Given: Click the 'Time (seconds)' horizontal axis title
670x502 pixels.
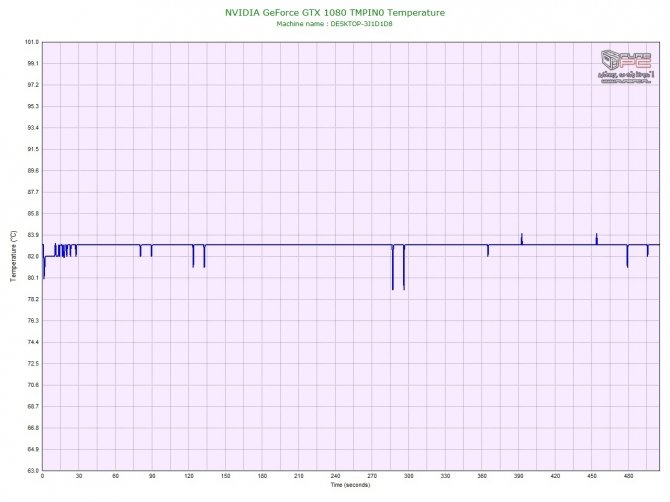Looking at the screenshot, I should (350, 485).
